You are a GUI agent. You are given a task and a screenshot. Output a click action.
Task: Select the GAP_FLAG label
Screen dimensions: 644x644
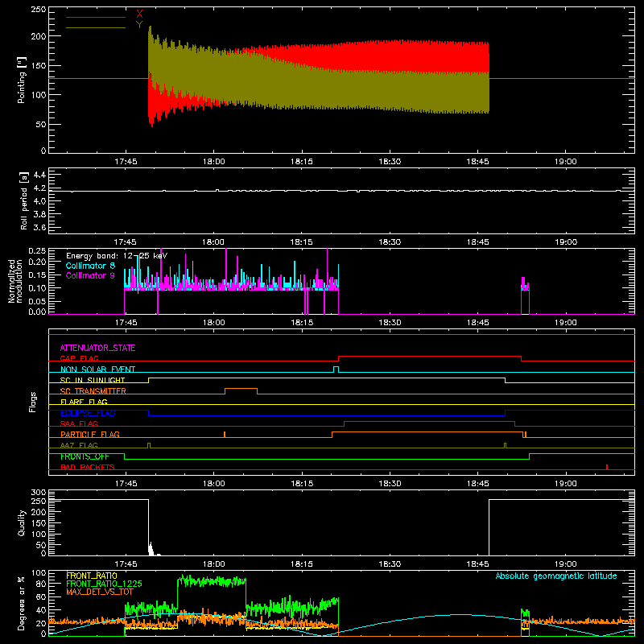(80, 358)
